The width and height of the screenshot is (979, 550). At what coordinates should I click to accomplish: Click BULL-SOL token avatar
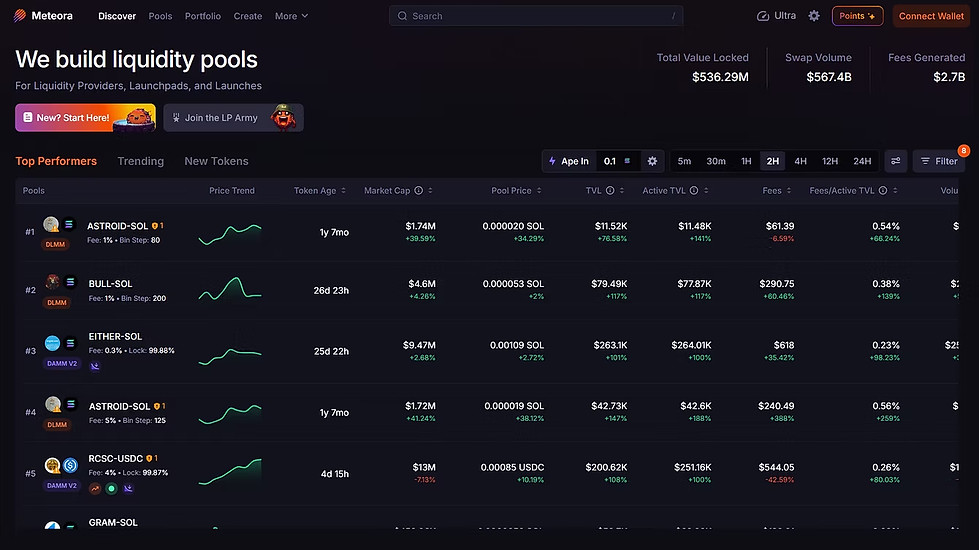tap(52, 282)
